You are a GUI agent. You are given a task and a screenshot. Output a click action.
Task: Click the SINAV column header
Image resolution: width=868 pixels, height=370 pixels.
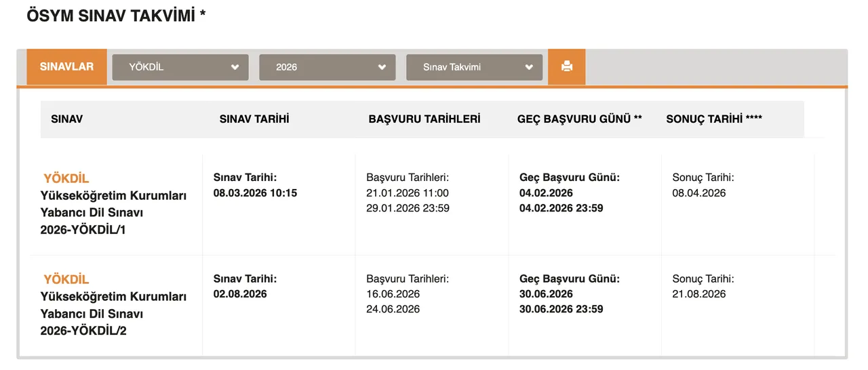[x=66, y=119]
